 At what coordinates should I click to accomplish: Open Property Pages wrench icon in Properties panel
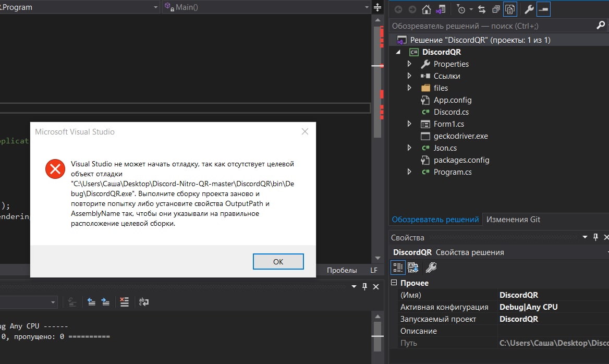click(431, 268)
